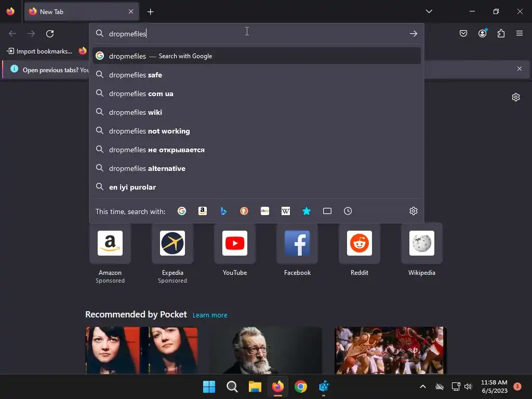Viewport: 532px width, 399px height.
Task: Go with the address bar arrow
Action: (413, 34)
